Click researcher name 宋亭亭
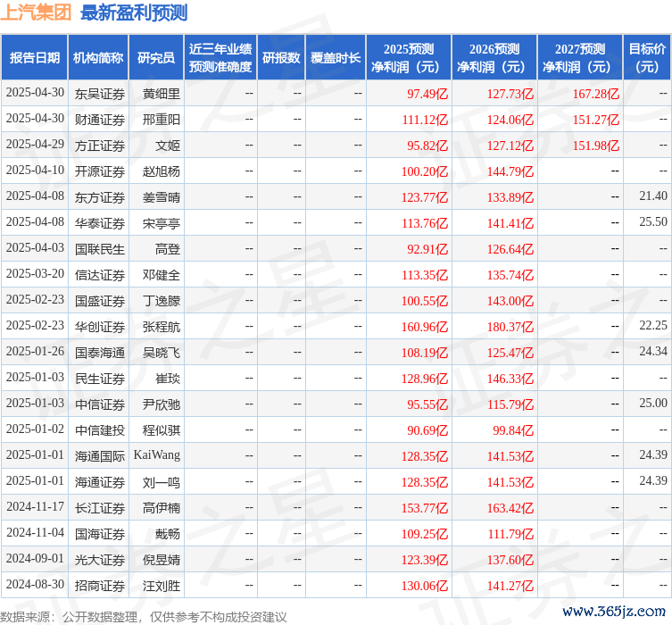Viewport: 672px width, 625px height. [x=162, y=223]
